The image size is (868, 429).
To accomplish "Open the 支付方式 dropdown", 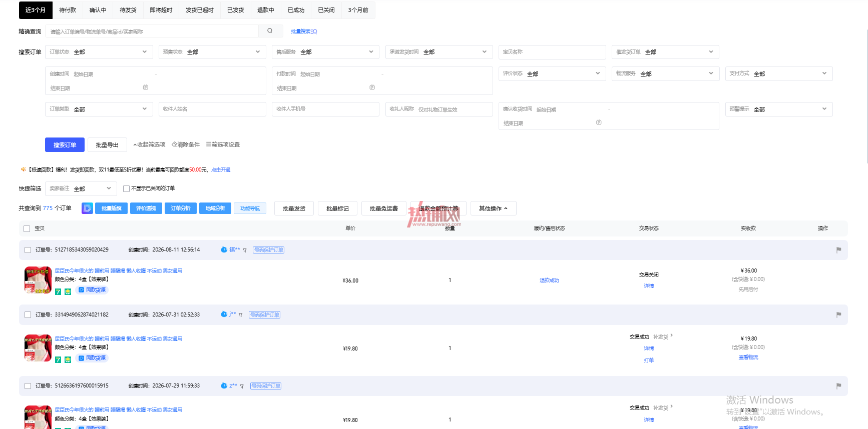I will pyautogui.click(x=779, y=73).
